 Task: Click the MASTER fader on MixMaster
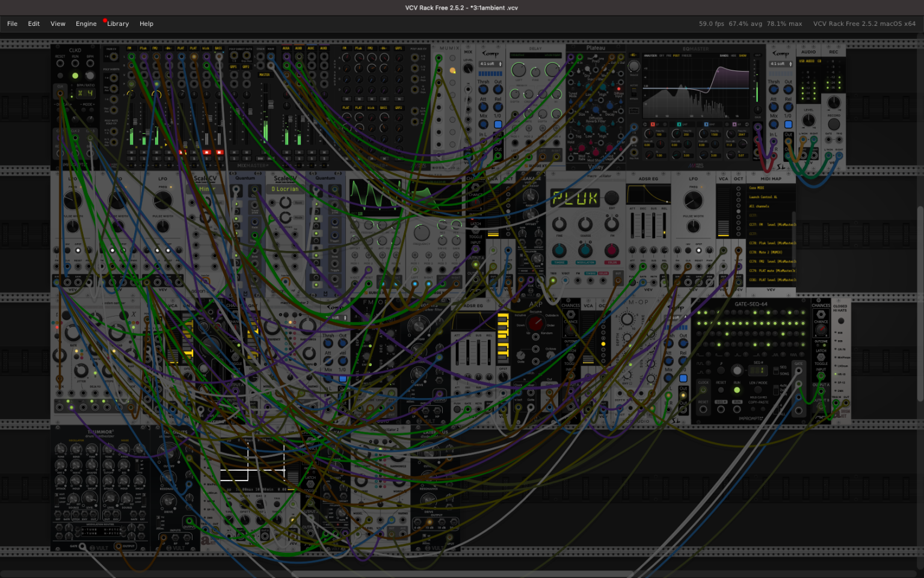pos(271,105)
